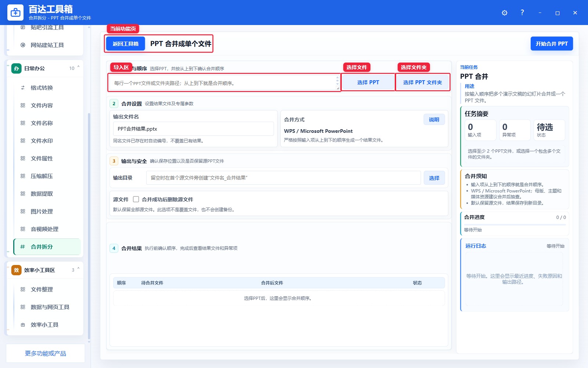
Task: Click the 压缩解压 grid icon
Action: (23, 176)
